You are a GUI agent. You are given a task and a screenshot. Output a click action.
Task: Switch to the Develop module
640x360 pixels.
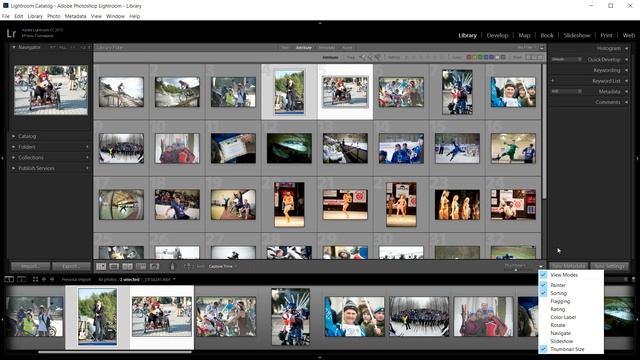[497, 36]
